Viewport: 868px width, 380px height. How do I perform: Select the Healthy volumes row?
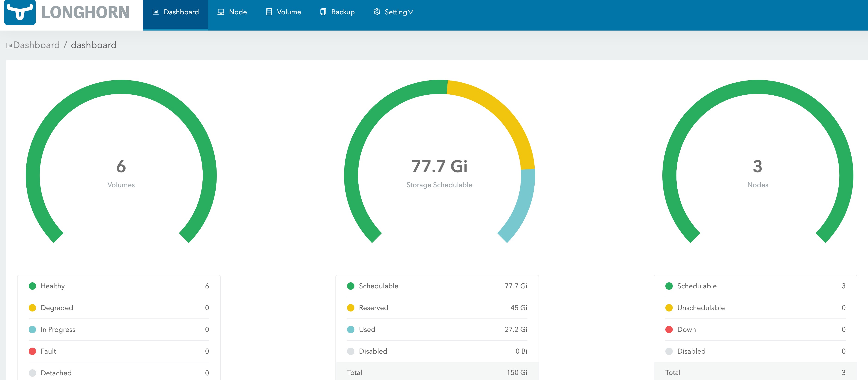tap(119, 286)
